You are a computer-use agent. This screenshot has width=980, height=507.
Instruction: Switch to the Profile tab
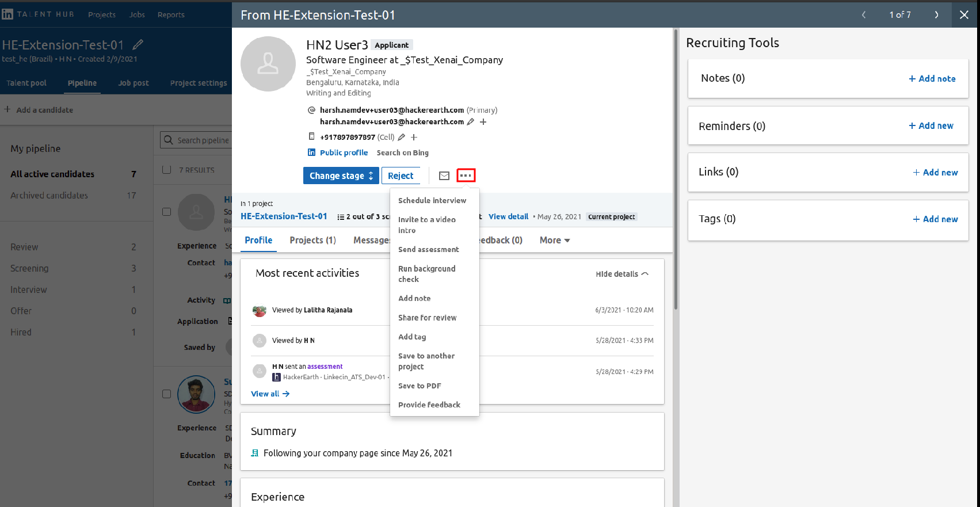coord(258,240)
